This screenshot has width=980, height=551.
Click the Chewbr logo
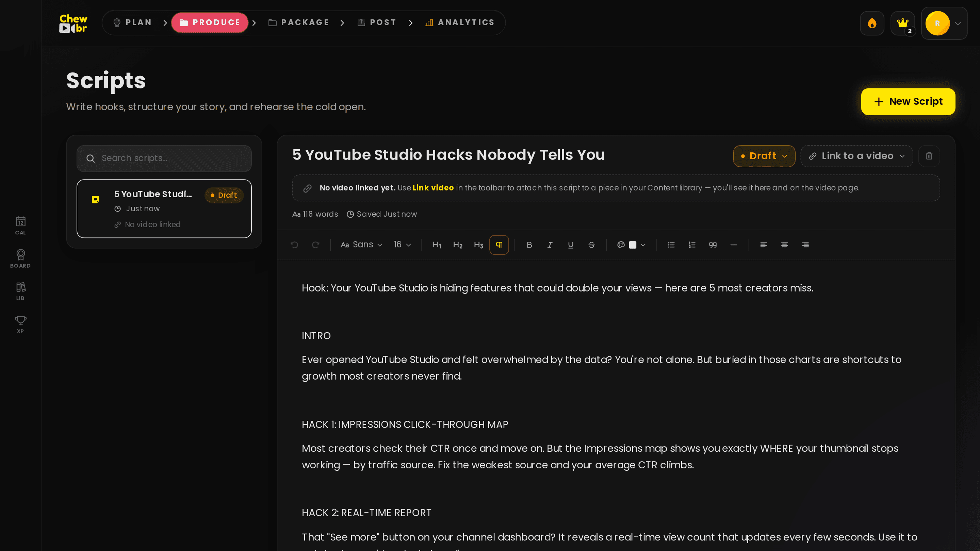[x=73, y=23]
